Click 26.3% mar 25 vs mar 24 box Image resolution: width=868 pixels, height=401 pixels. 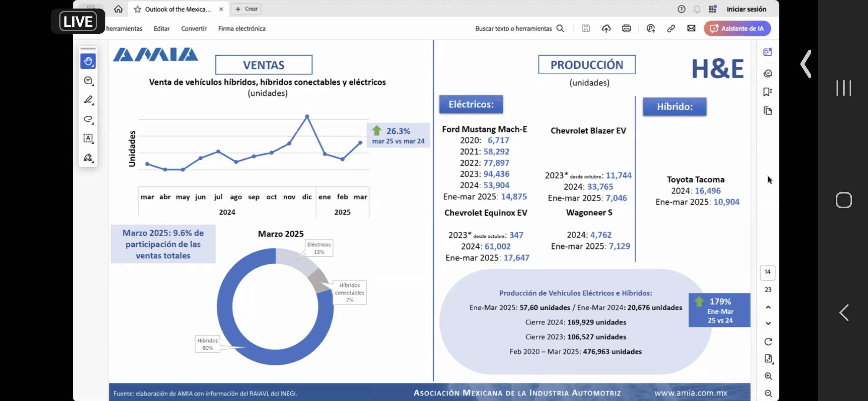tap(398, 136)
